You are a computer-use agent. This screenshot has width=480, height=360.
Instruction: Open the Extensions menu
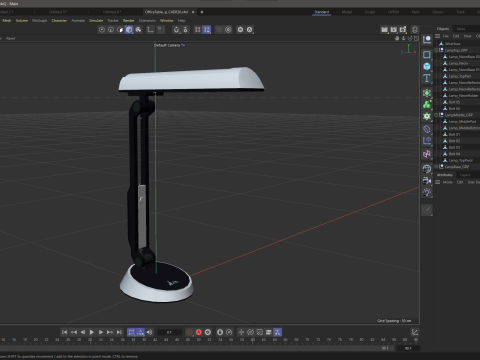(x=147, y=21)
